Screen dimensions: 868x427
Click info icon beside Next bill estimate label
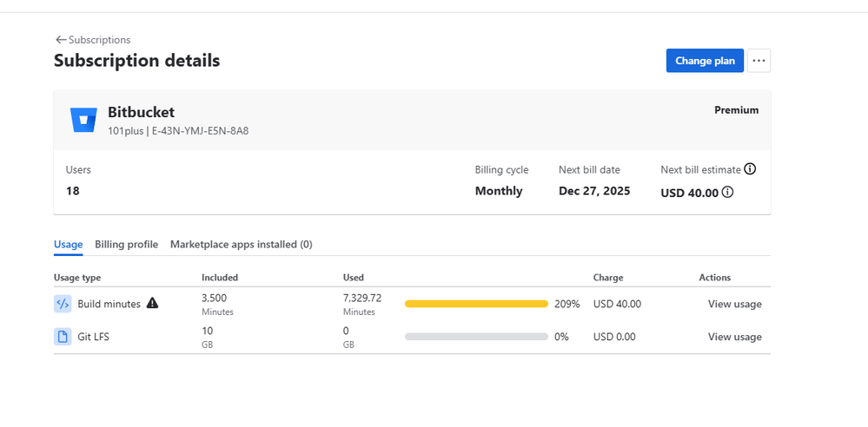(750, 169)
